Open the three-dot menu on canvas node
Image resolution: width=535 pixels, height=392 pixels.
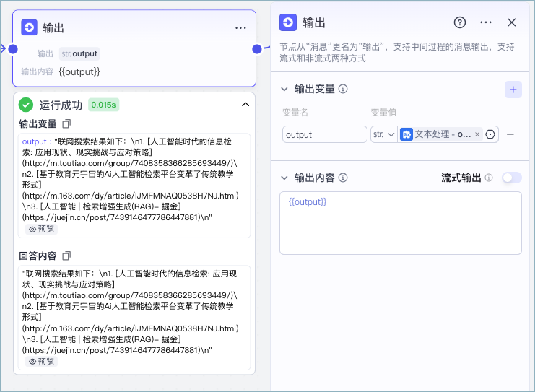(x=240, y=28)
